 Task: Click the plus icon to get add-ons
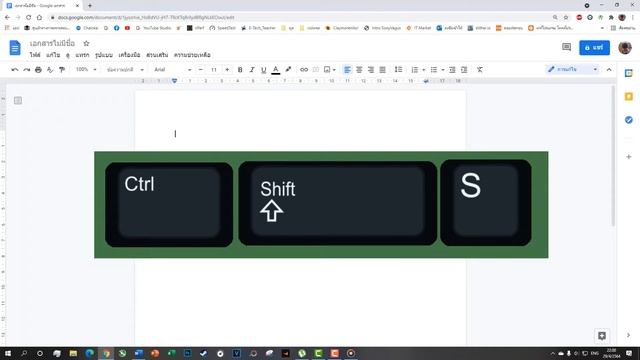[629, 157]
